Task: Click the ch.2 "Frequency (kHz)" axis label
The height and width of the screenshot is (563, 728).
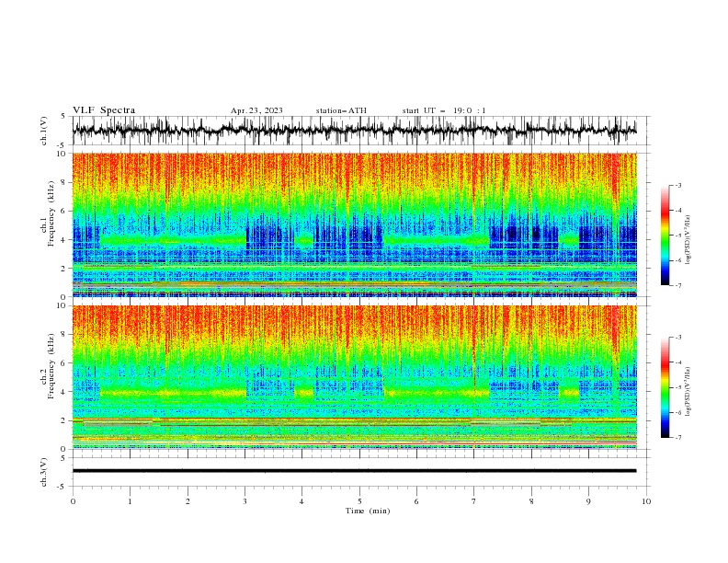Action: pos(51,365)
